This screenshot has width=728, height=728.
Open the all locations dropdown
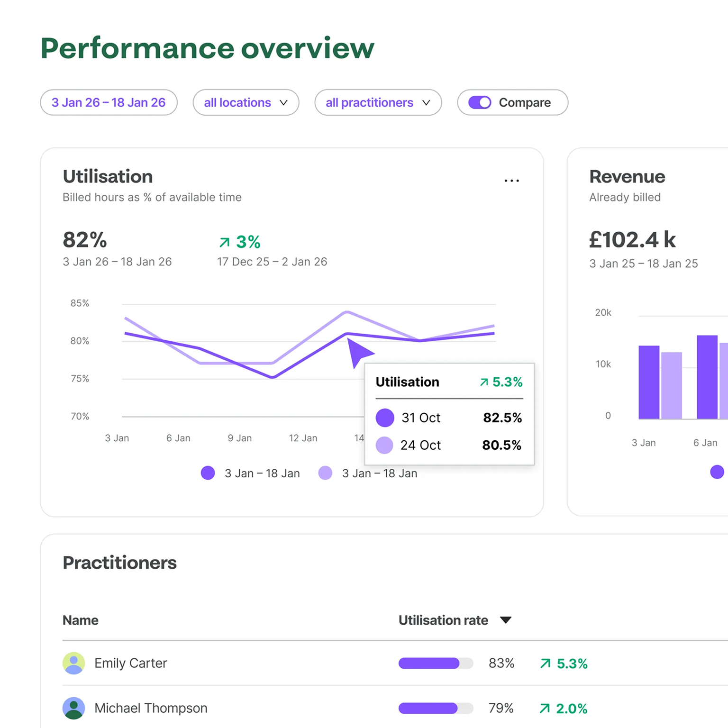coord(246,102)
